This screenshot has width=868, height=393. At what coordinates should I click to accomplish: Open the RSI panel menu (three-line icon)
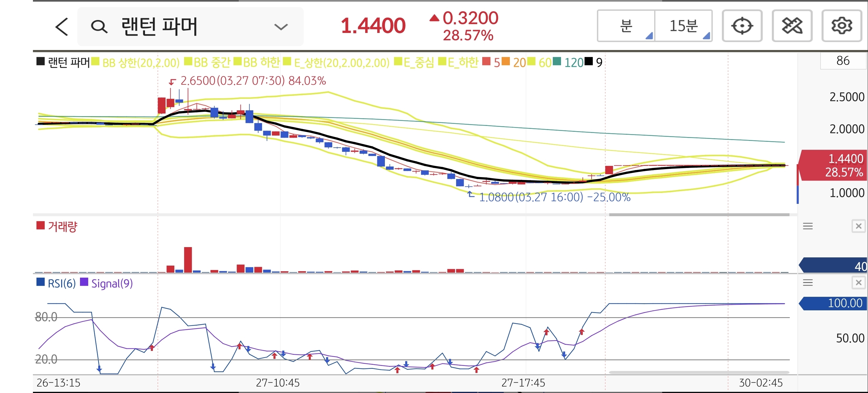(x=808, y=282)
